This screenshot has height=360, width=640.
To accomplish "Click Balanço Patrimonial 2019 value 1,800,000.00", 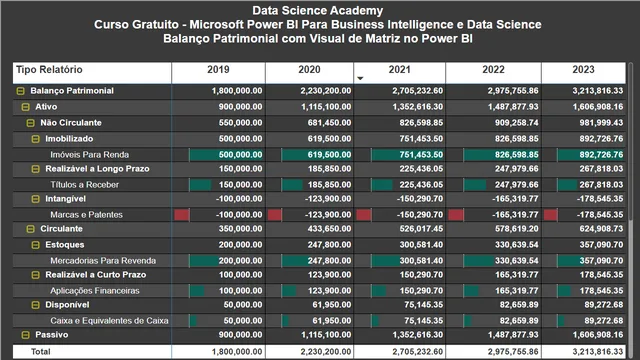I will [237, 91].
